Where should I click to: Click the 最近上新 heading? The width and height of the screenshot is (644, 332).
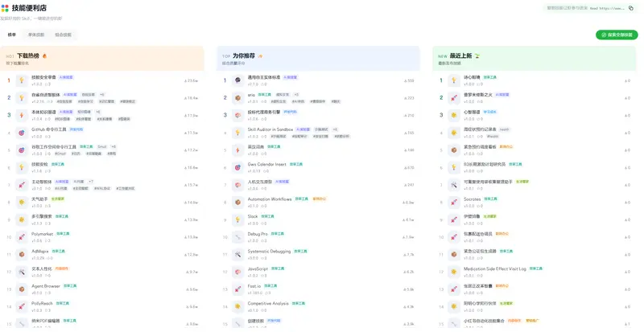460,55
